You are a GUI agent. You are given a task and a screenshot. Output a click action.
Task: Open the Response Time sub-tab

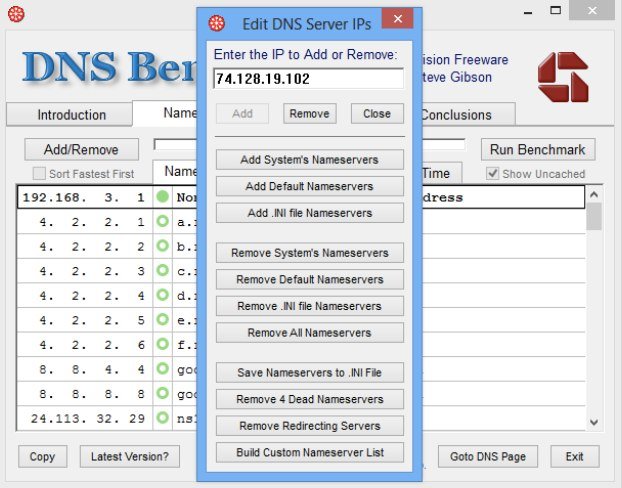[442, 173]
